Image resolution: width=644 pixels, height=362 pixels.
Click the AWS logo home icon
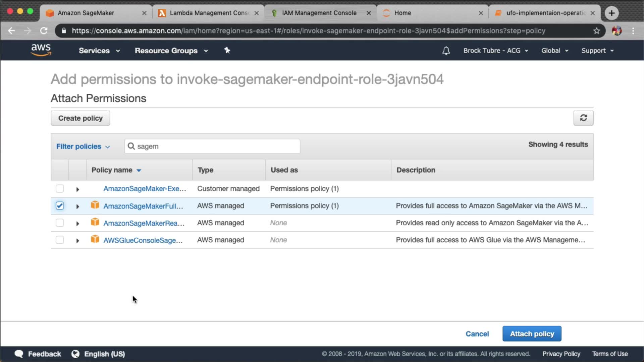41,50
